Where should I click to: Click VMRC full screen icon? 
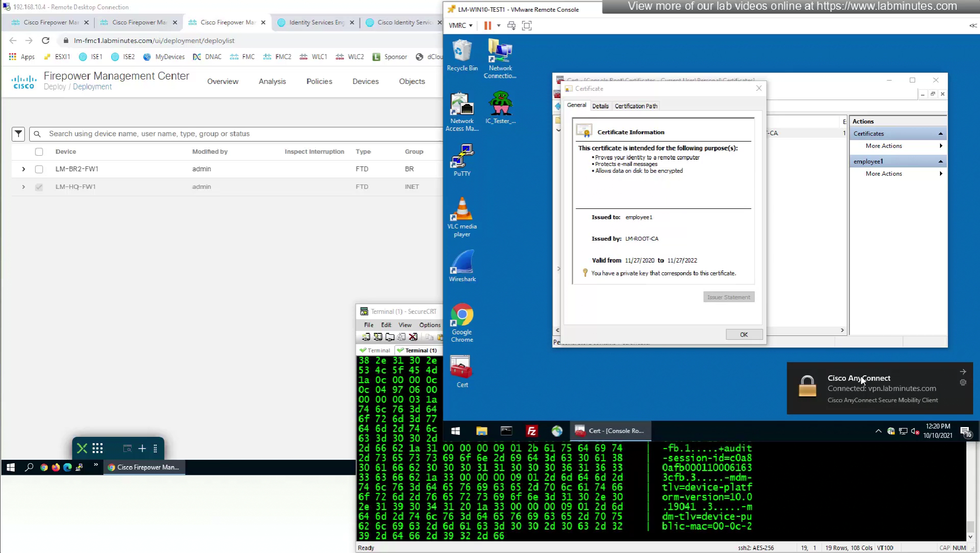click(527, 25)
